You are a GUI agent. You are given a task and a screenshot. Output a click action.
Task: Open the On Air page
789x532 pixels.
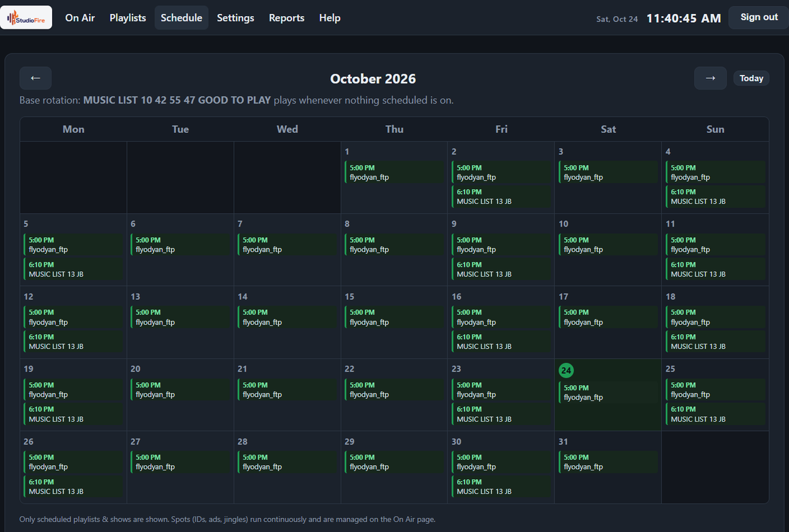[x=80, y=17]
